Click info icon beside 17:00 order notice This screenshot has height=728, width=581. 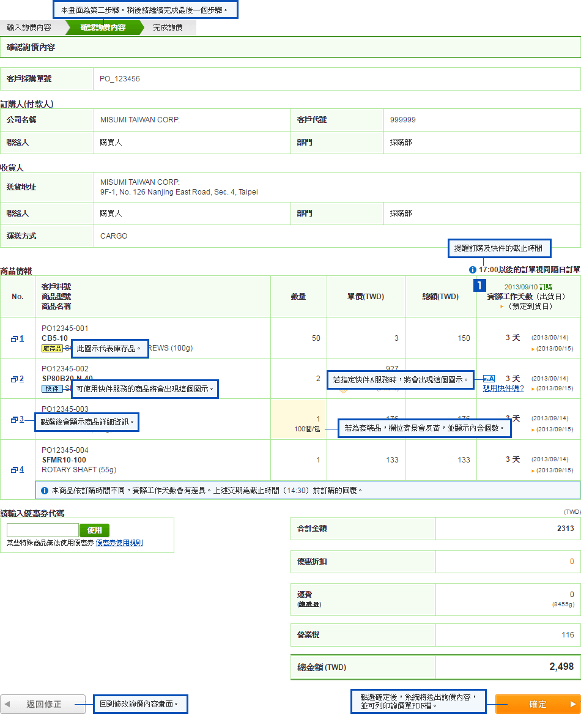[472, 270]
